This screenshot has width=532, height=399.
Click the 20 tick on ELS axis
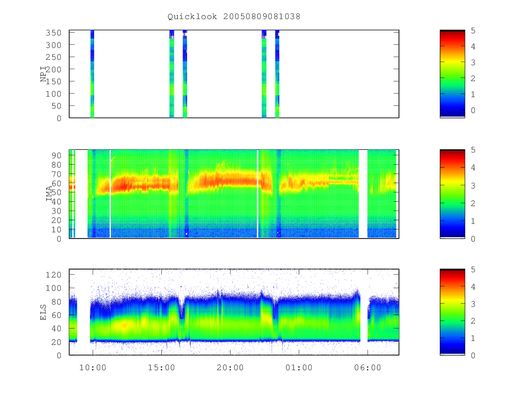pos(57,342)
